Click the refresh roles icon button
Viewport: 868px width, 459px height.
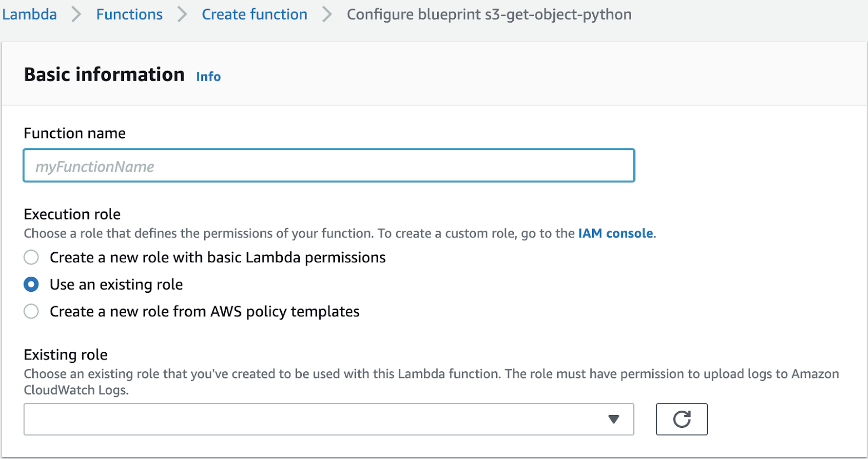(x=682, y=419)
